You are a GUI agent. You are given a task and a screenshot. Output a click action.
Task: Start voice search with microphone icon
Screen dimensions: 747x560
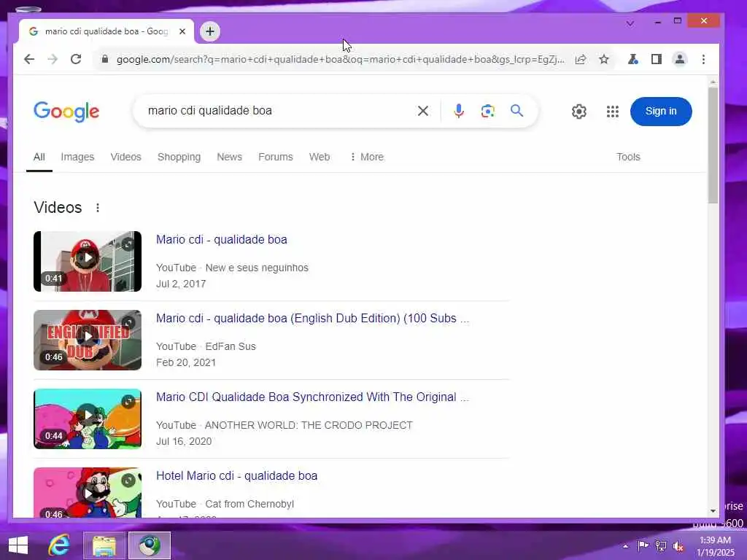tap(458, 111)
